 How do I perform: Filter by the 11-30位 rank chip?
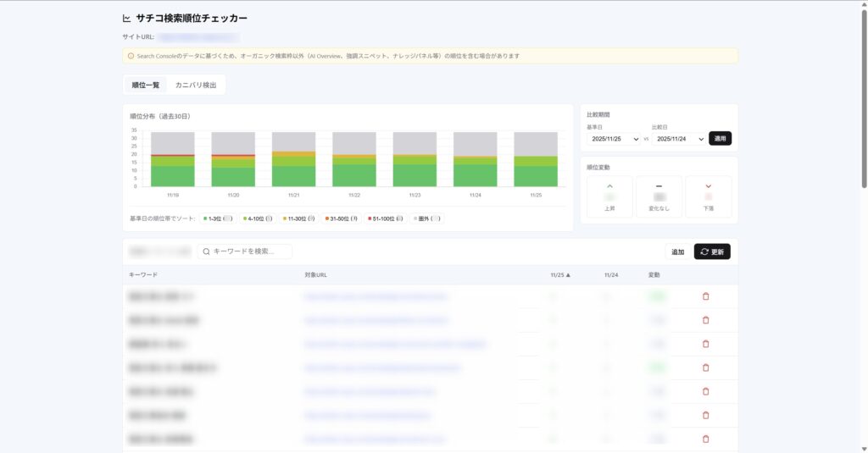(299, 219)
